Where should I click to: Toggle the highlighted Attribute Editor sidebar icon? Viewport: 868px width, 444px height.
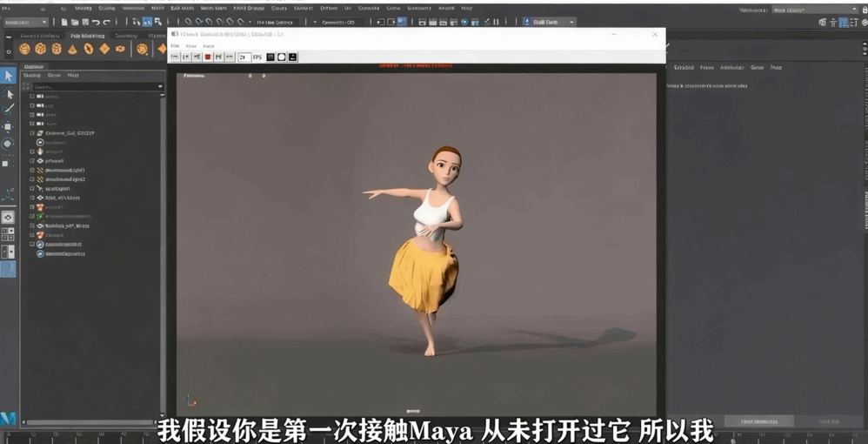tap(843, 22)
